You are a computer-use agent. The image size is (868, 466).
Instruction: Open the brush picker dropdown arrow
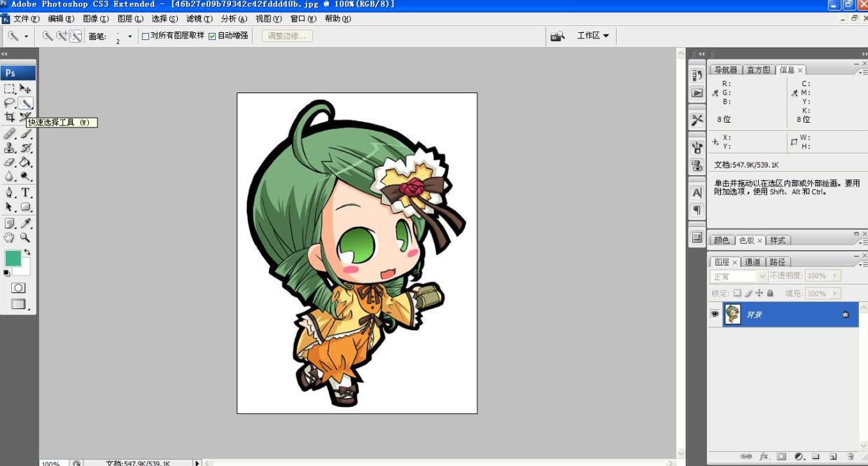pyautogui.click(x=129, y=36)
